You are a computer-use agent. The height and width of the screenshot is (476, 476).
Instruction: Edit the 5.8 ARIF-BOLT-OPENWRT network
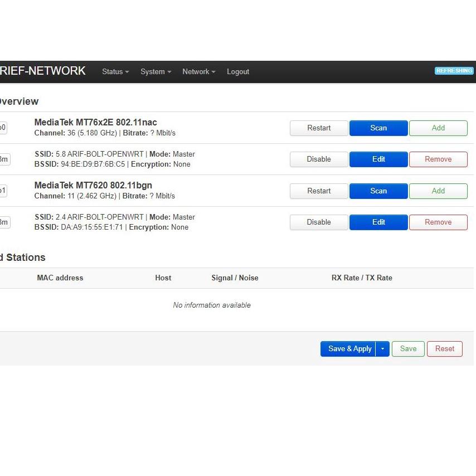(378, 159)
